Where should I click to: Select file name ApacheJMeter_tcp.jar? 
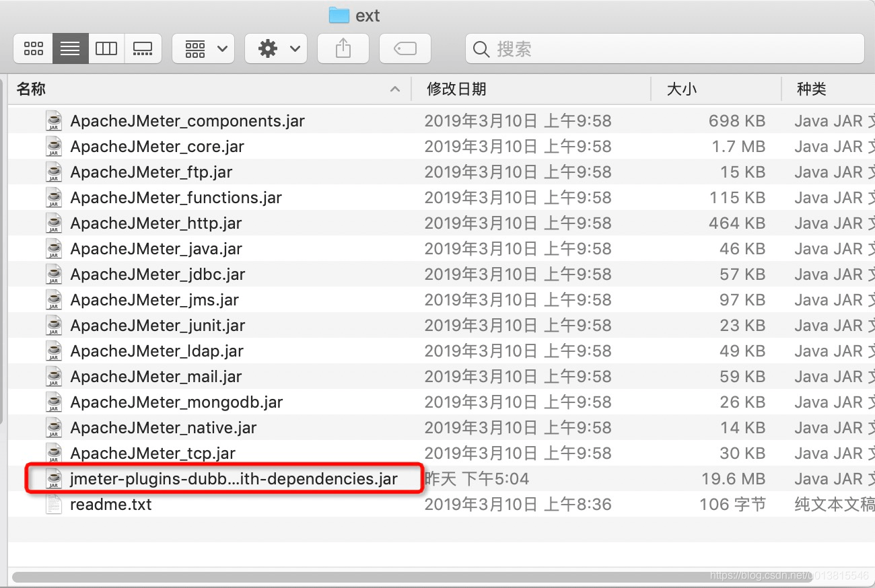point(153,453)
